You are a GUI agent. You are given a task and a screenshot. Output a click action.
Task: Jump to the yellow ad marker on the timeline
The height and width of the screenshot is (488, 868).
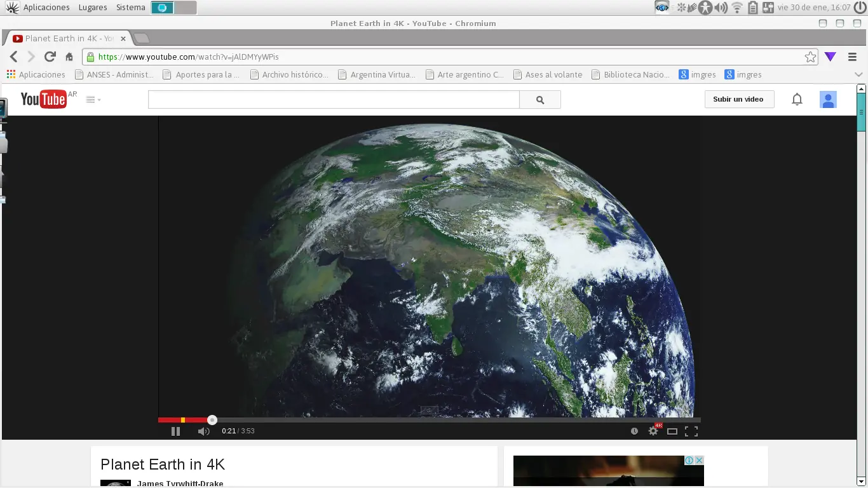[183, 420]
